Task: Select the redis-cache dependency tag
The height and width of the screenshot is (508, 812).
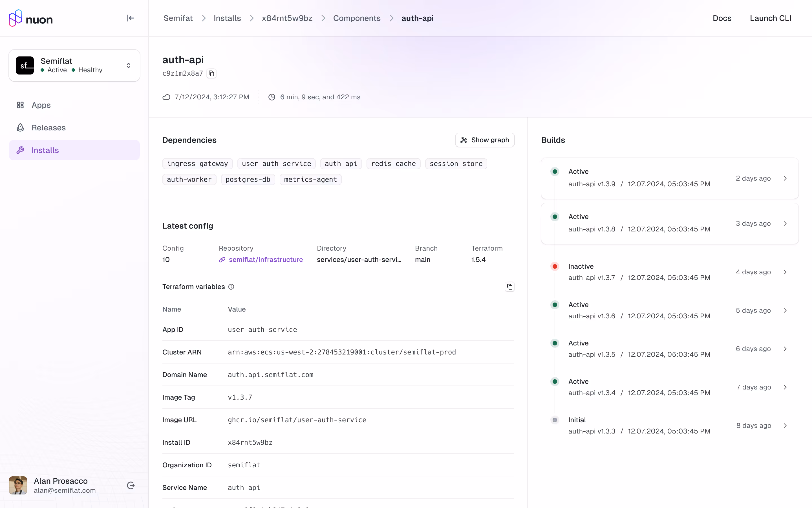Action: (393, 164)
